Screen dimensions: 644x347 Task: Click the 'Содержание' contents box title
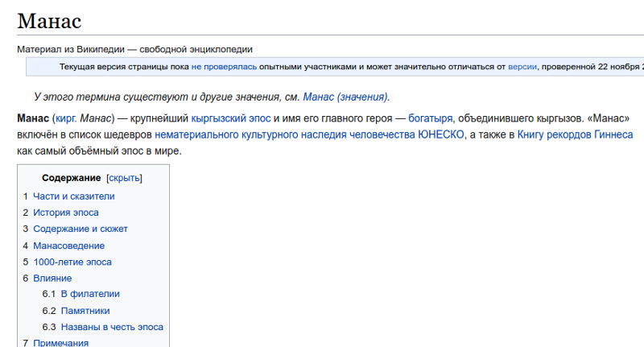pos(72,178)
